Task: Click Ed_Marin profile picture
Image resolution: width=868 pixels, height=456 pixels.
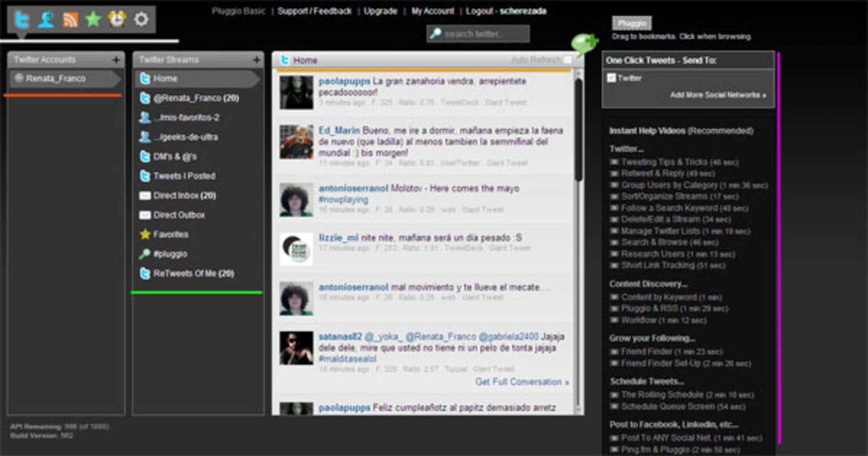Action: tap(296, 142)
